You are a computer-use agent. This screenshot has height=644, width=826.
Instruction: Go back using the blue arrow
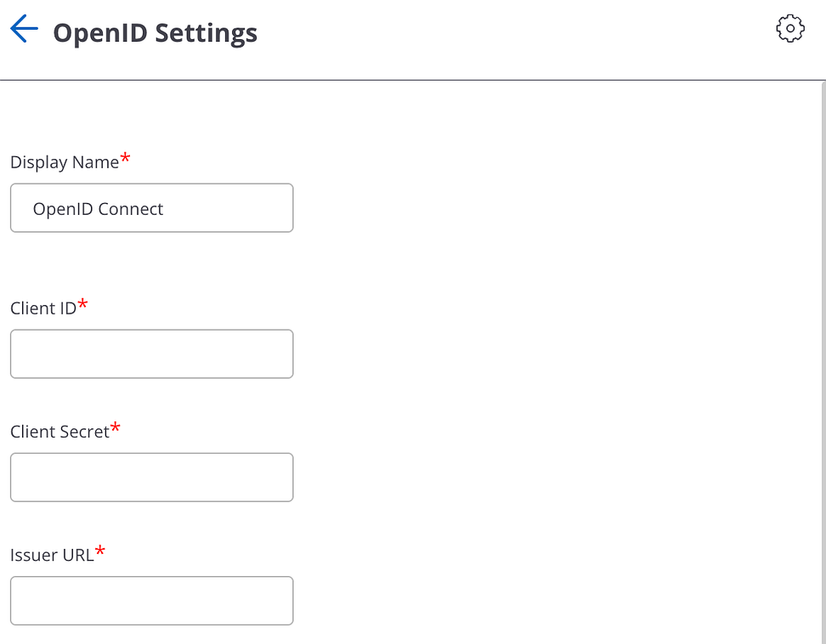24,30
